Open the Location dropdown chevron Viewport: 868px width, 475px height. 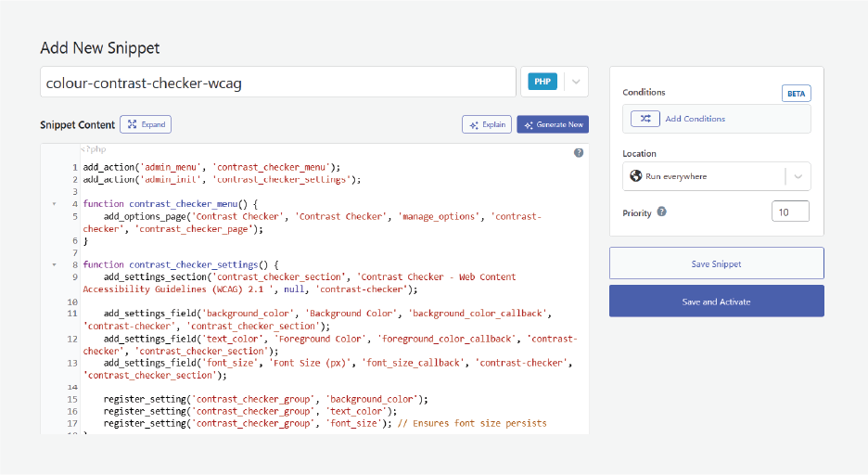(798, 176)
